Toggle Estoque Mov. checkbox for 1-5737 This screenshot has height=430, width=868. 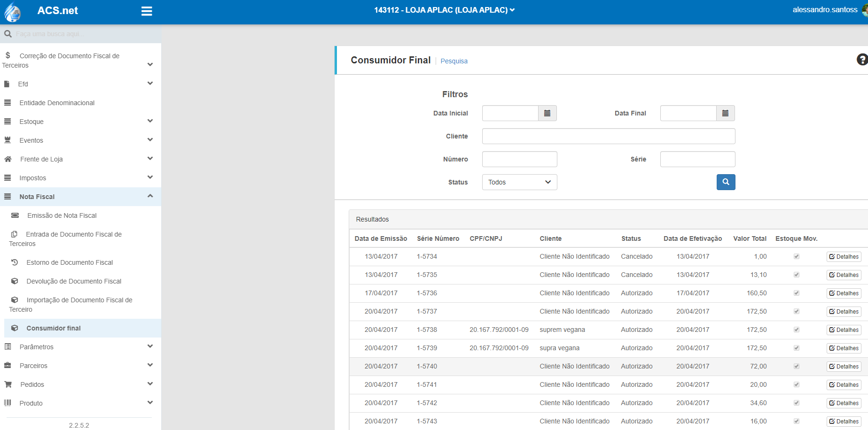797,311
